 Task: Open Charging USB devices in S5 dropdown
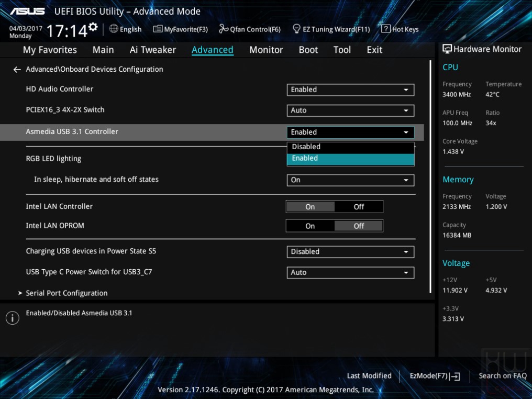pyautogui.click(x=350, y=252)
